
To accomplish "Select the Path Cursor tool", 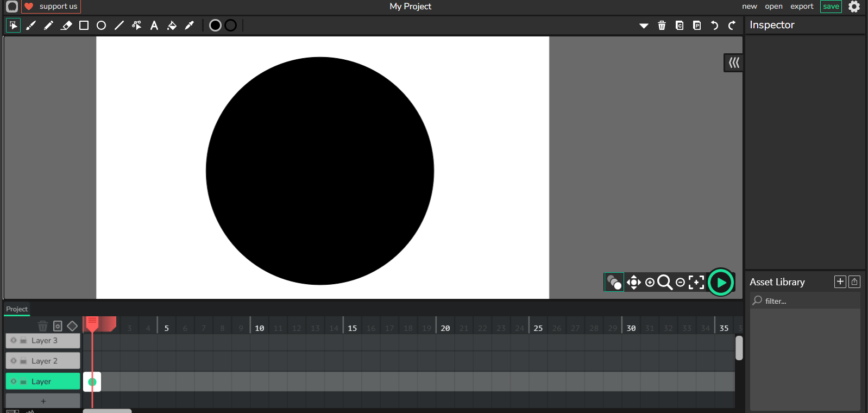I will tap(136, 26).
